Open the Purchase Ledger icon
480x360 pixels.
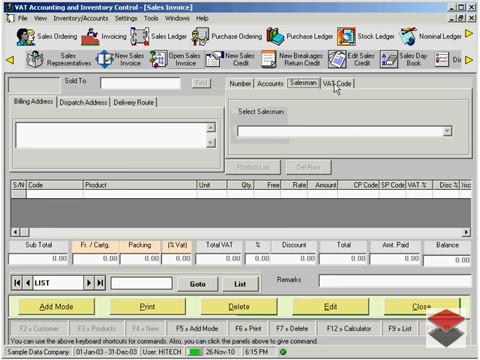point(275,37)
